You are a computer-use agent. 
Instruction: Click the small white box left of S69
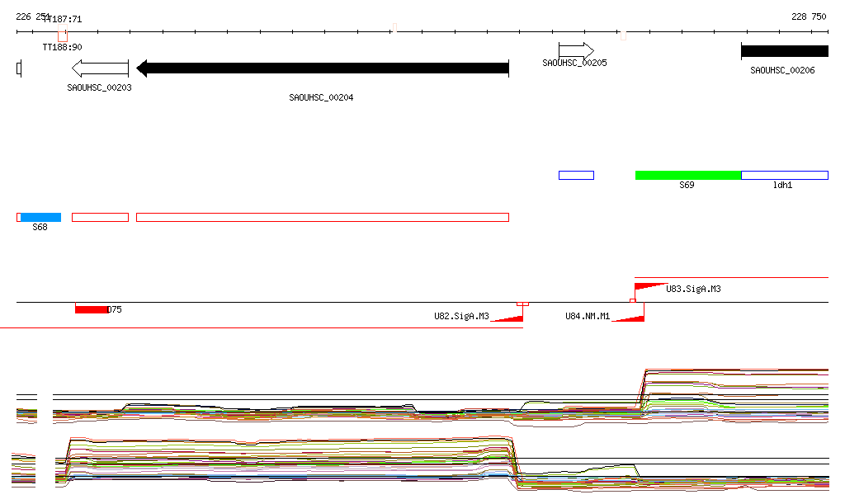point(576,175)
